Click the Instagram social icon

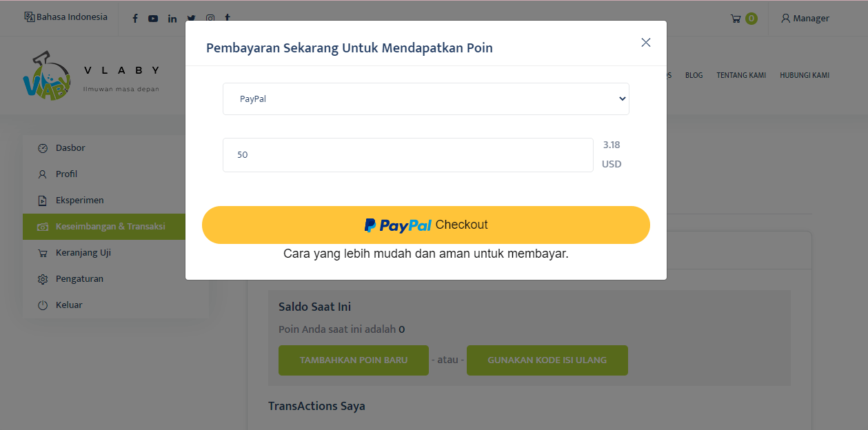[x=210, y=18]
